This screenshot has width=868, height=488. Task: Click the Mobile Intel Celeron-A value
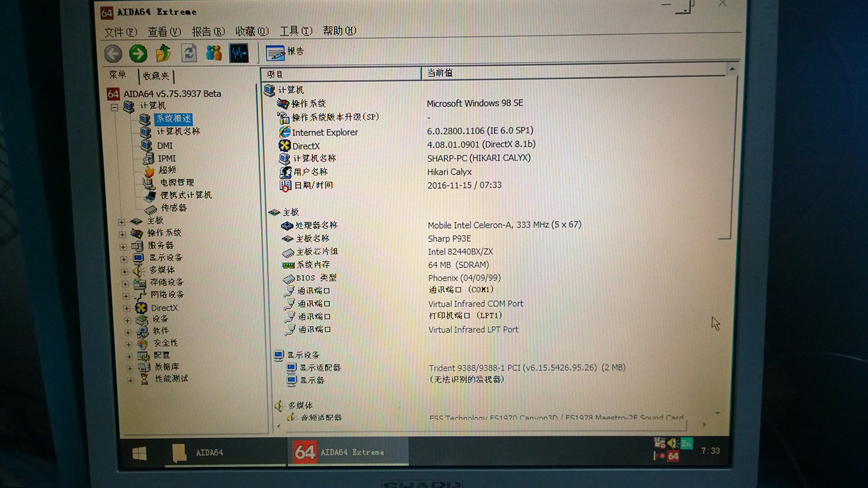(505, 224)
